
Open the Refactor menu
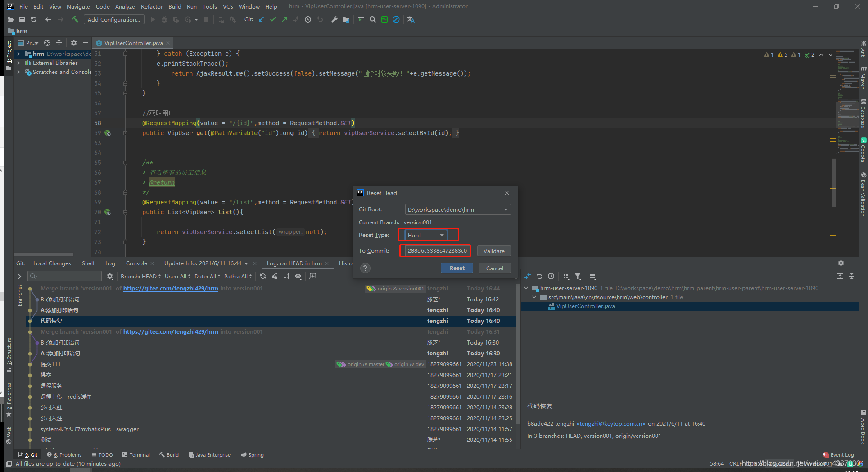pyautogui.click(x=152, y=6)
